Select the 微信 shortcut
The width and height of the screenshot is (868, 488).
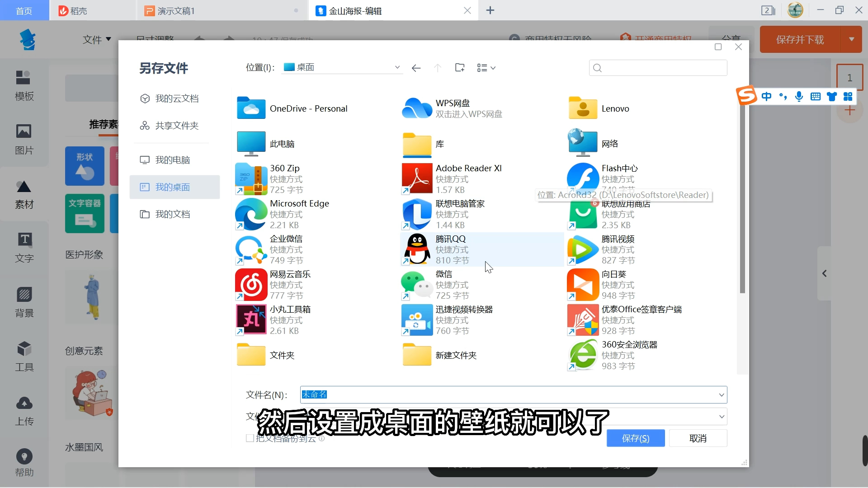435,285
